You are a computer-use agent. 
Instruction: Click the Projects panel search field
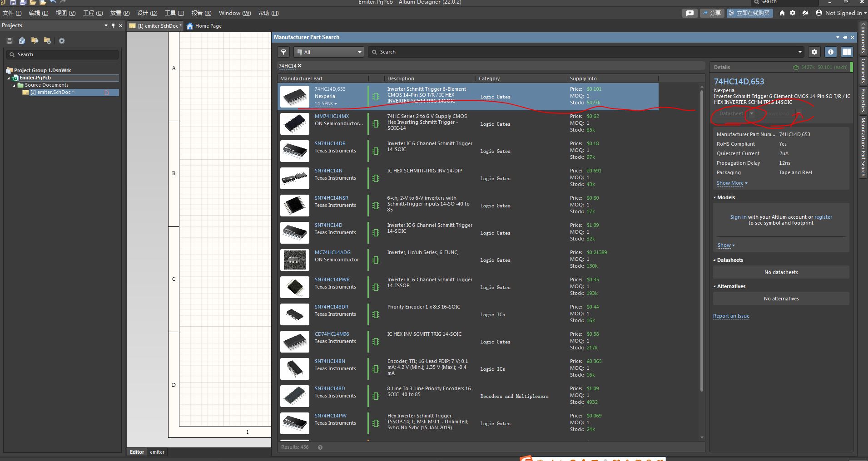62,54
